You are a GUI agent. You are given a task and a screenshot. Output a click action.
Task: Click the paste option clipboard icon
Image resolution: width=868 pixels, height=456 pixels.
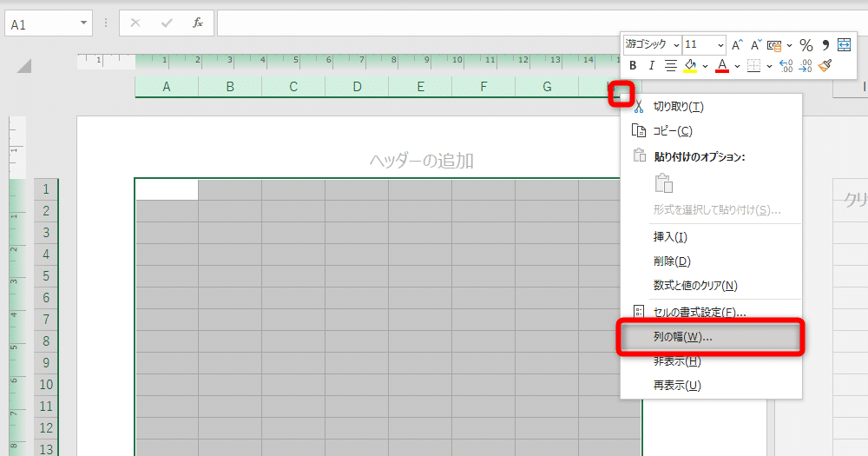click(x=663, y=183)
